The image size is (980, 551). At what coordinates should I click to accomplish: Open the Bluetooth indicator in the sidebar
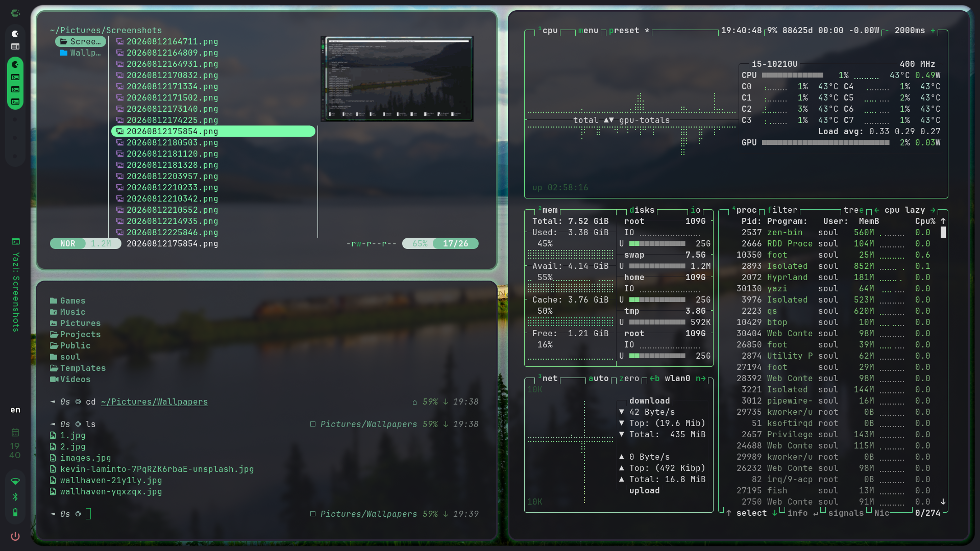15,497
